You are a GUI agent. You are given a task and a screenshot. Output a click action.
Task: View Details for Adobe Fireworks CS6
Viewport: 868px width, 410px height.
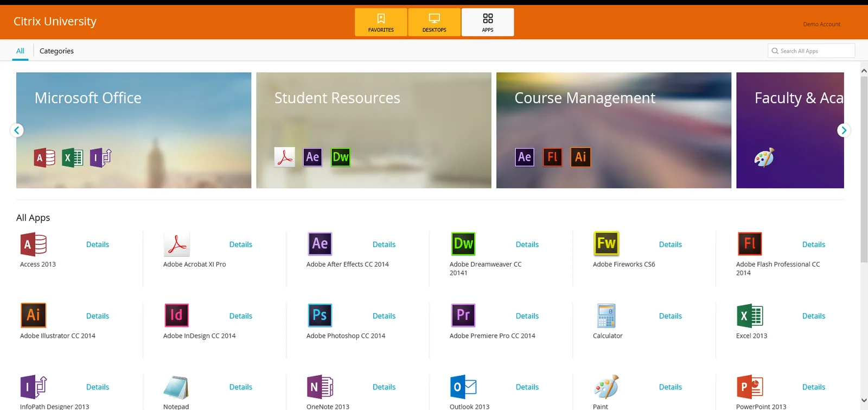pos(671,244)
